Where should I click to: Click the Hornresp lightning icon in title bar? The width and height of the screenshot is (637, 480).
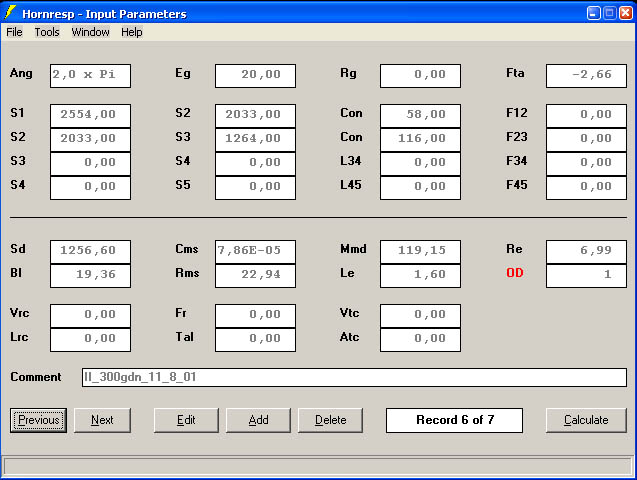point(12,13)
